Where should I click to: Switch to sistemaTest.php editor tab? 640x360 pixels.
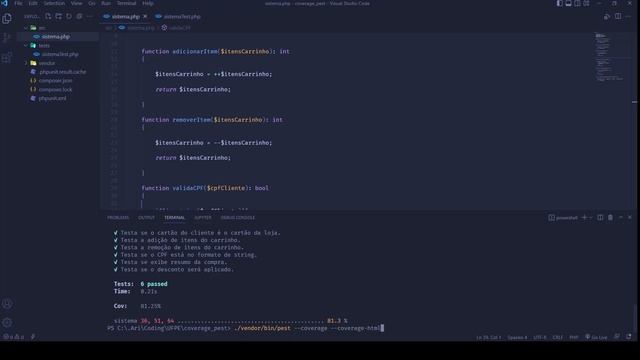click(x=178, y=16)
